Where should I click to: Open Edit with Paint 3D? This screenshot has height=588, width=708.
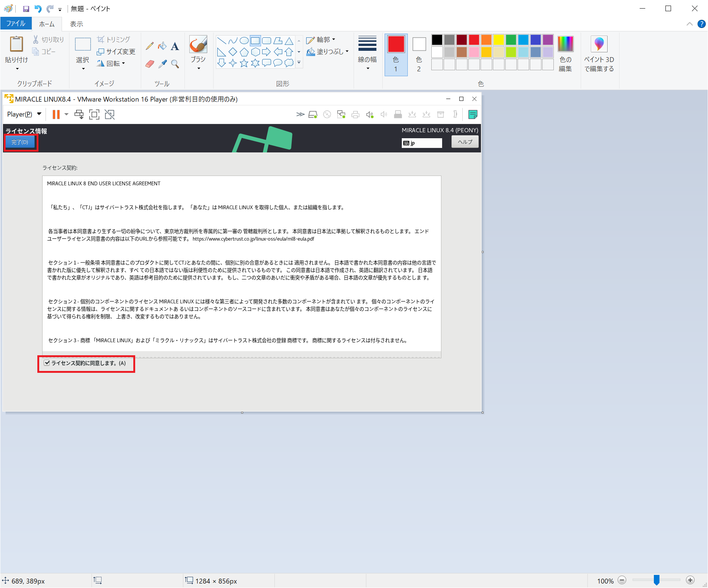click(599, 54)
